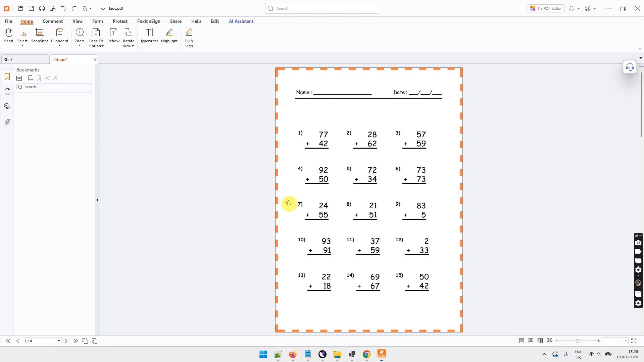This screenshot has height=362, width=644.
Task: Click the SnapShot tool icon
Action: point(40,36)
